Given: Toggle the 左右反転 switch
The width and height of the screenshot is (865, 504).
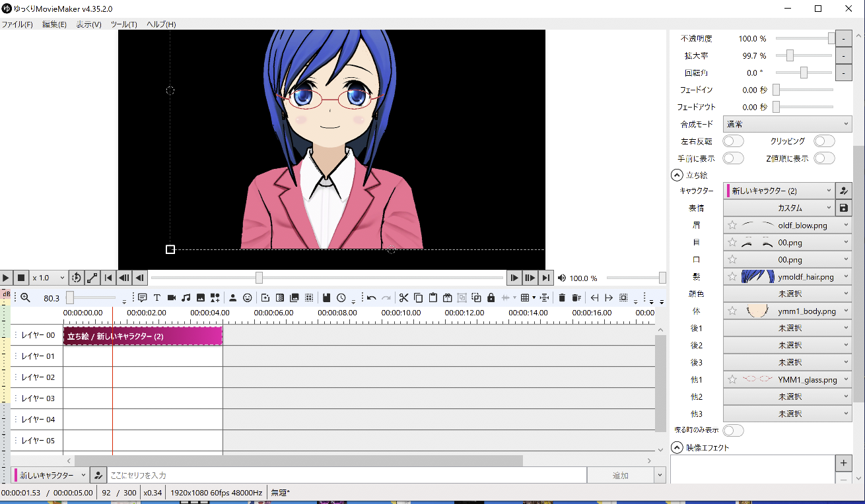Looking at the screenshot, I should (x=733, y=141).
